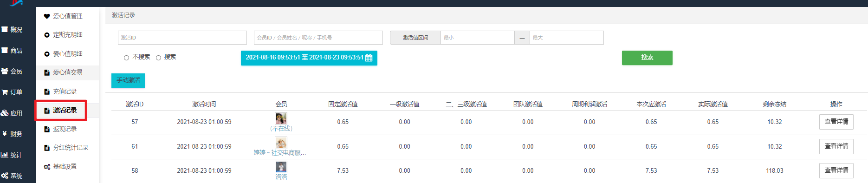Open member link 洛洛
The height and width of the screenshot is (183, 868).
pos(281,176)
